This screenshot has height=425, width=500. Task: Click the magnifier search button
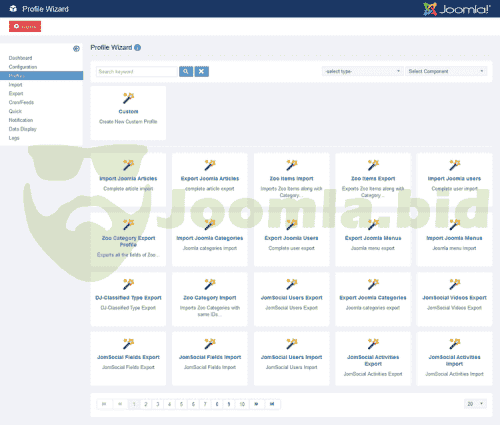(186, 71)
